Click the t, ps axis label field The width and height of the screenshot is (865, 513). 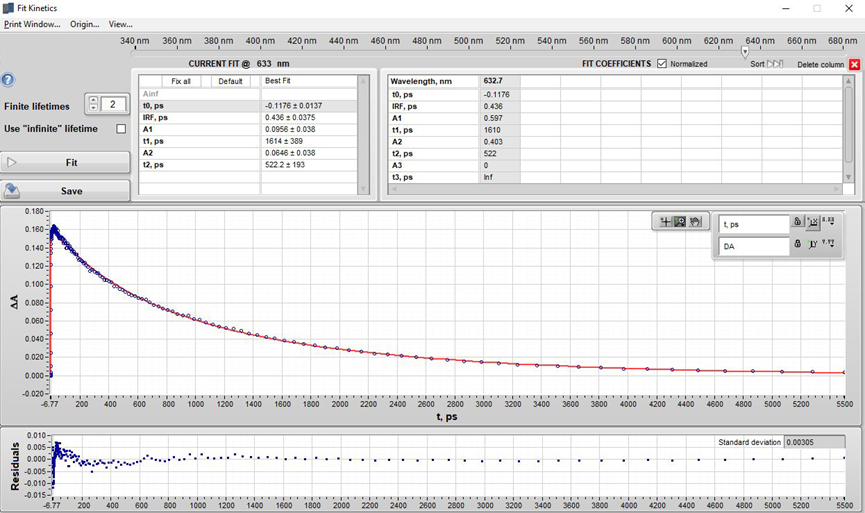point(754,225)
